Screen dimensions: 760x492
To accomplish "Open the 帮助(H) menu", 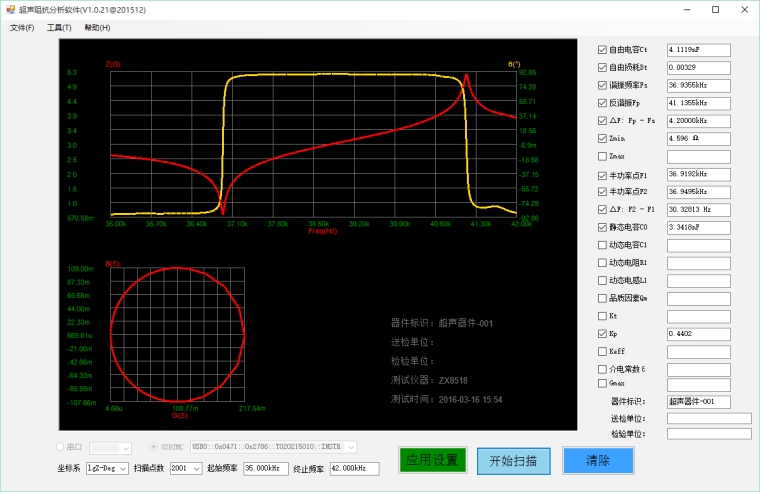I will [97, 27].
